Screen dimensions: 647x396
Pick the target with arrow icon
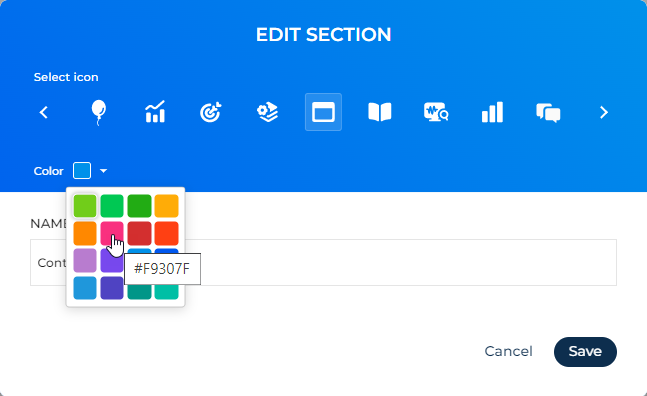[211, 112]
